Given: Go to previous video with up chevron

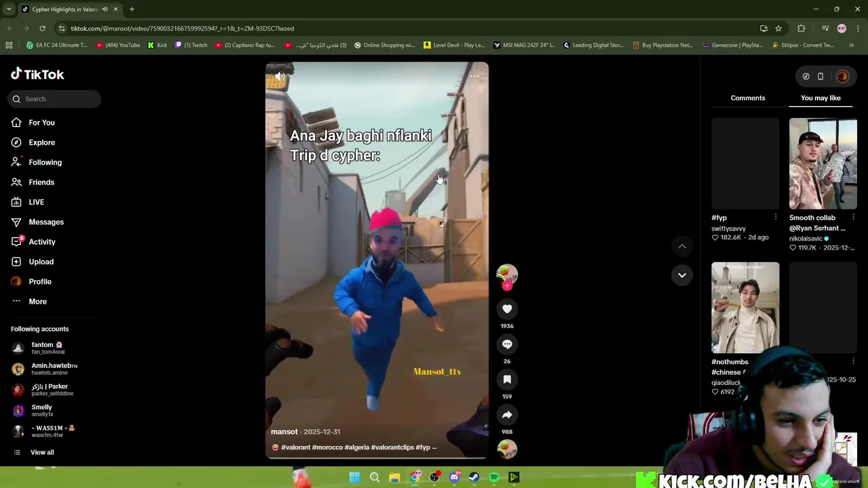Looking at the screenshot, I should 682,247.
